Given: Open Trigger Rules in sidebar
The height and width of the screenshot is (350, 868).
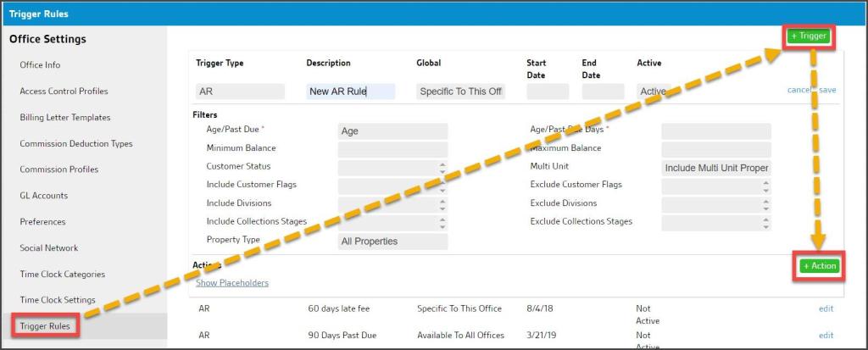Looking at the screenshot, I should point(45,326).
